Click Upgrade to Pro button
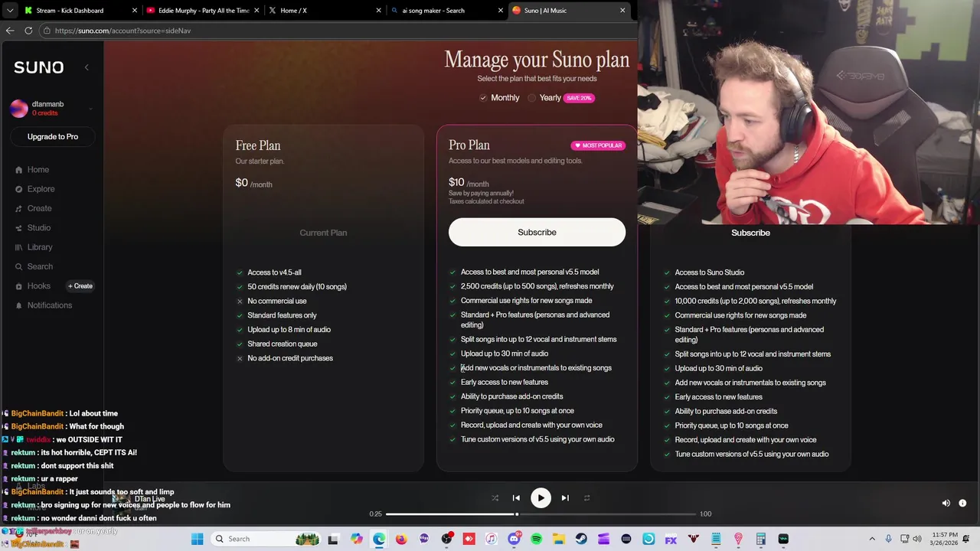980x551 pixels. pyautogui.click(x=53, y=137)
